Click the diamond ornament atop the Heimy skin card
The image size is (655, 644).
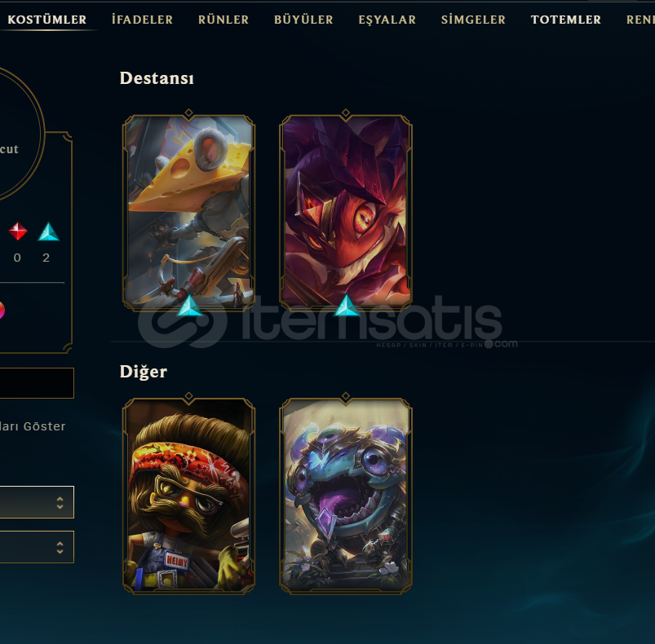pyautogui.click(x=188, y=395)
